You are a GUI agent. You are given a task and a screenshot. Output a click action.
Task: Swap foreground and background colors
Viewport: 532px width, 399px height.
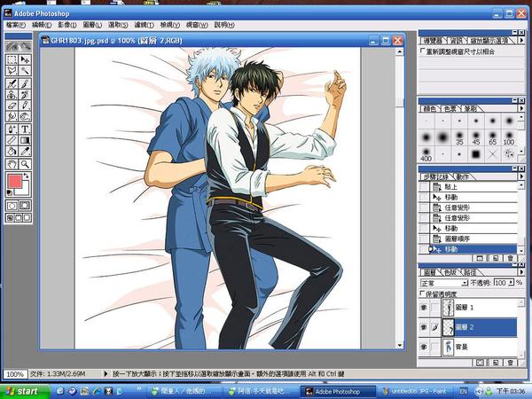click(26, 176)
